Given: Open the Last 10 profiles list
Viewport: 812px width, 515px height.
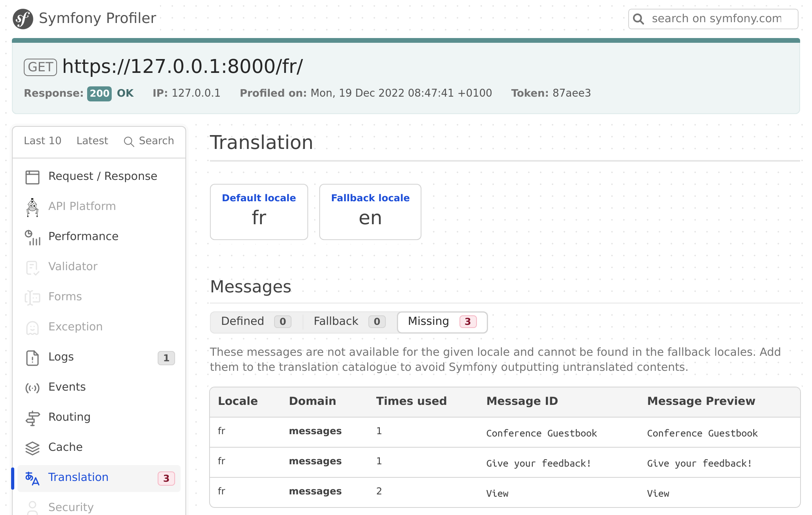Looking at the screenshot, I should [43, 141].
